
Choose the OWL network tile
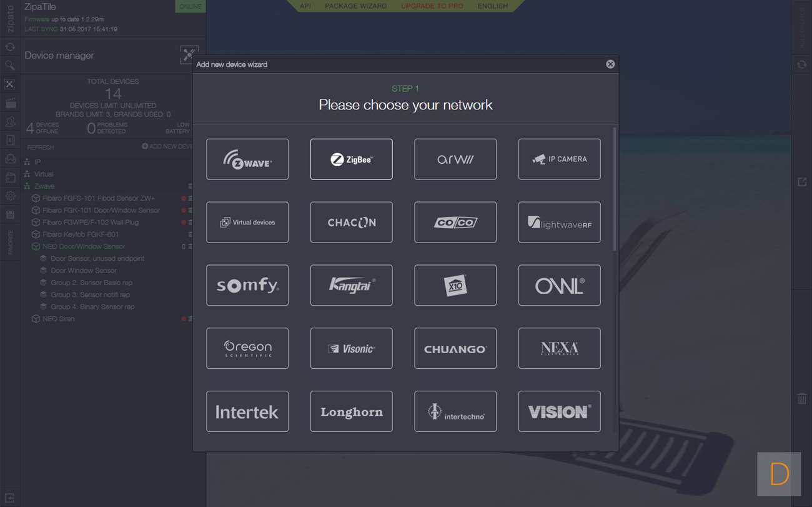coord(560,286)
